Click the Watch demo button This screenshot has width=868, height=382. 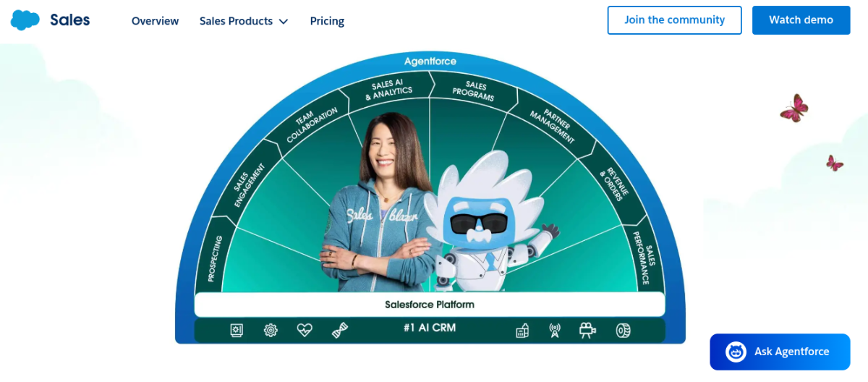801,20
